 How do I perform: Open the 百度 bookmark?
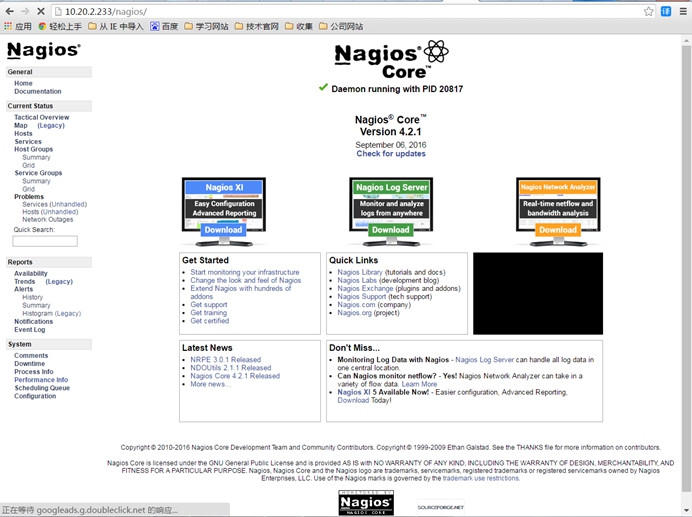164,26
